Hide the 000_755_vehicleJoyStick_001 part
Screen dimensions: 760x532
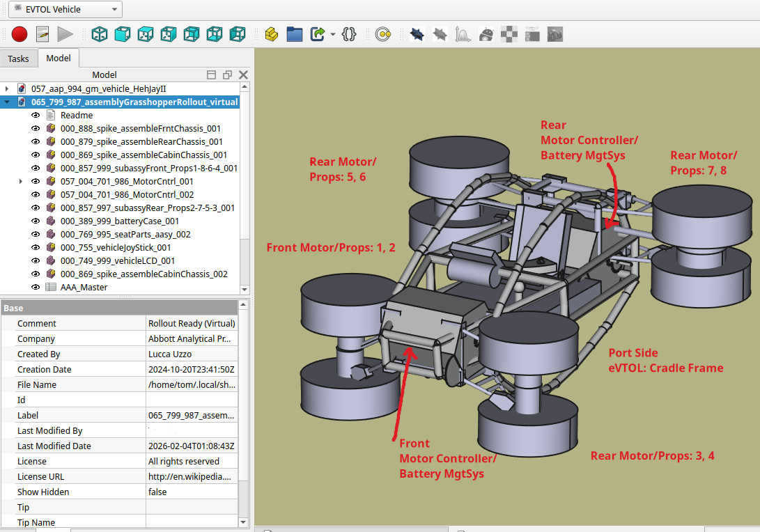36,247
